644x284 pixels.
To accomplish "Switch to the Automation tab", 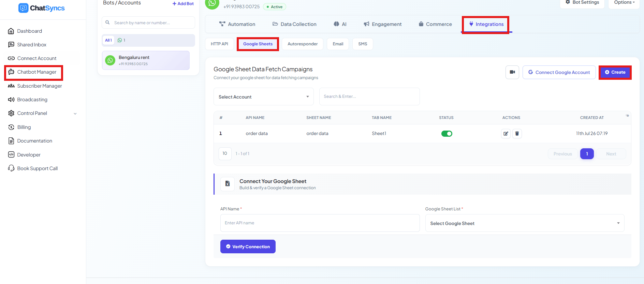I will click(x=237, y=24).
